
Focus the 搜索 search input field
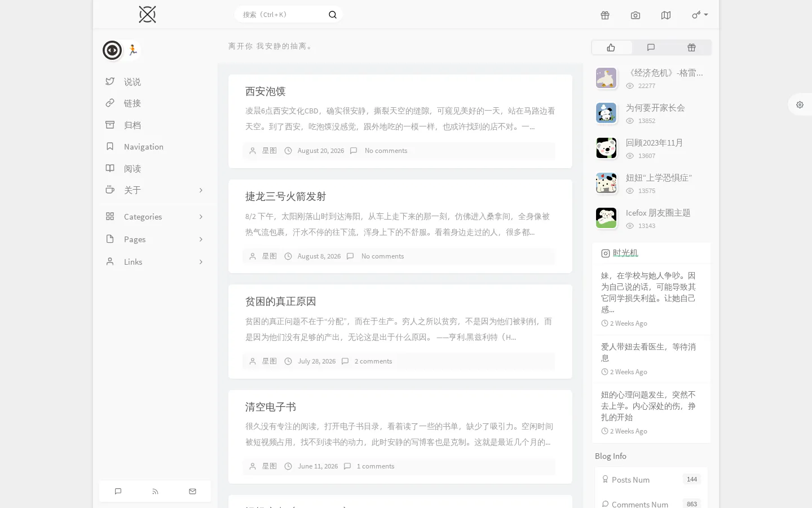tap(282, 15)
